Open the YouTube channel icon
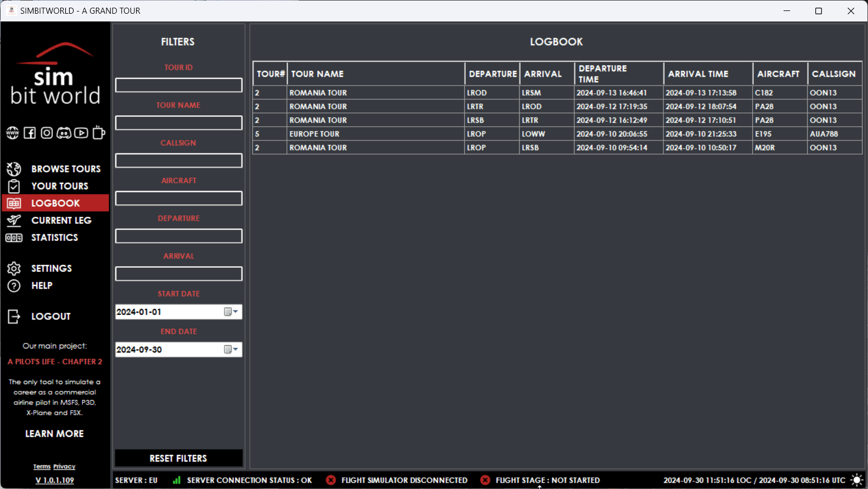Viewport: 868px width, 489px height. [81, 133]
